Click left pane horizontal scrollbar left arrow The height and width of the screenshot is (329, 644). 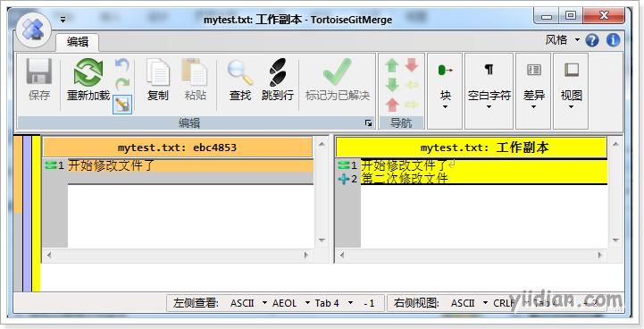pos(49,255)
